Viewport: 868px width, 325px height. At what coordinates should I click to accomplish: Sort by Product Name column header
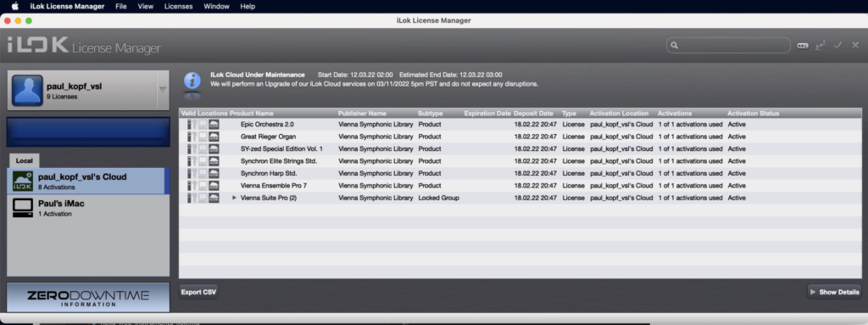tap(251, 113)
